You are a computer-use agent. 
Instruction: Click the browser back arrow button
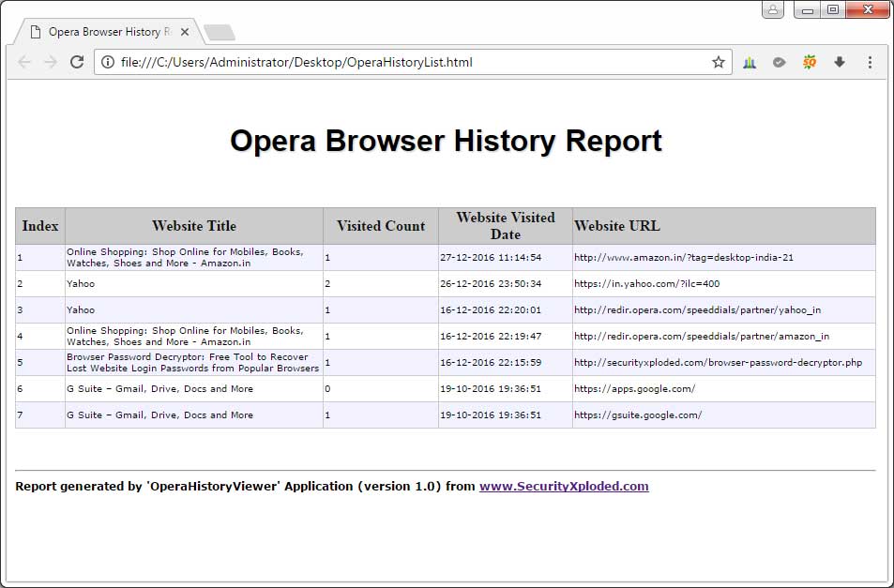tap(24, 62)
